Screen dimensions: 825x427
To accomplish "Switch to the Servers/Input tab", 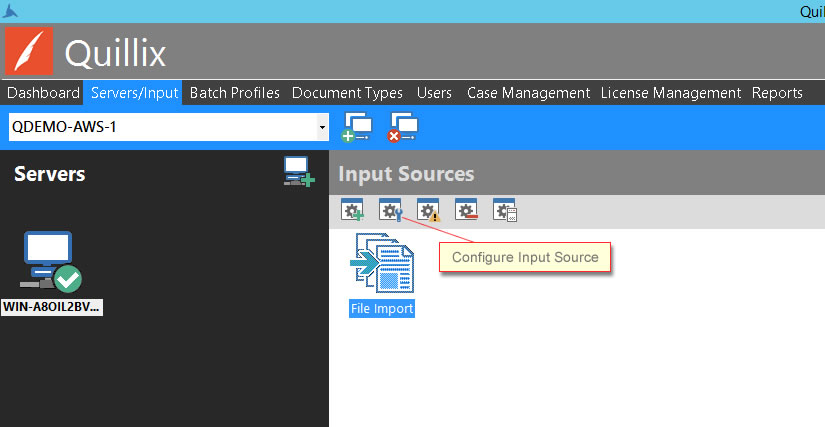I will (135, 93).
